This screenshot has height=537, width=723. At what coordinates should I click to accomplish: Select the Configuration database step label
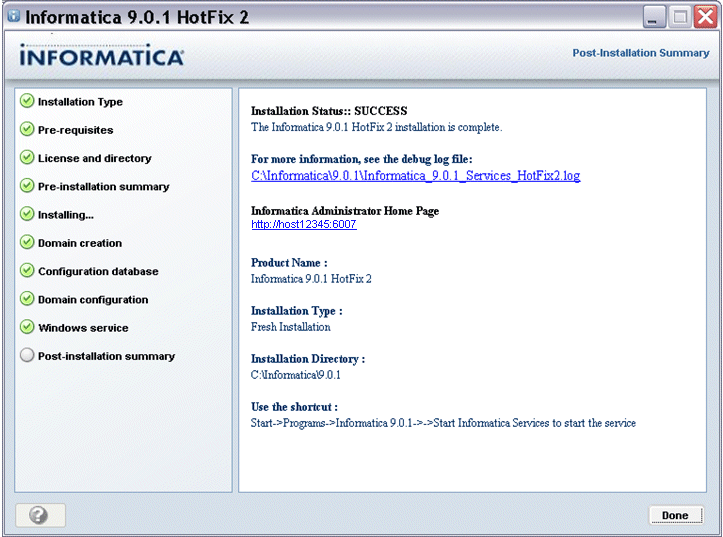point(98,271)
